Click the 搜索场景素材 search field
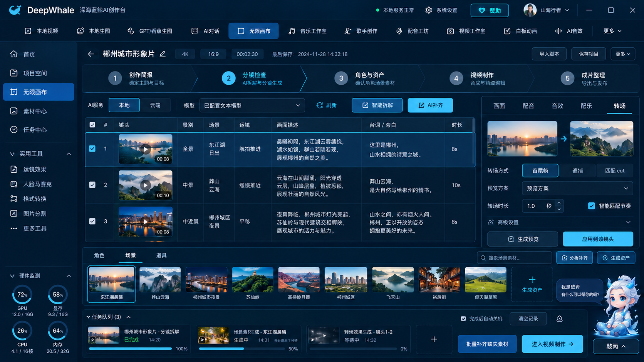644x362 pixels. [x=515, y=258]
